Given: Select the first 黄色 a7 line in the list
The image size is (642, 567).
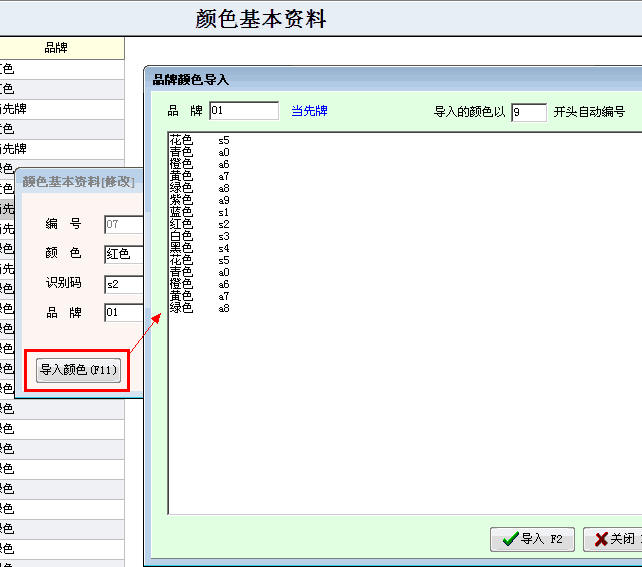Looking at the screenshot, I should [x=199, y=176].
